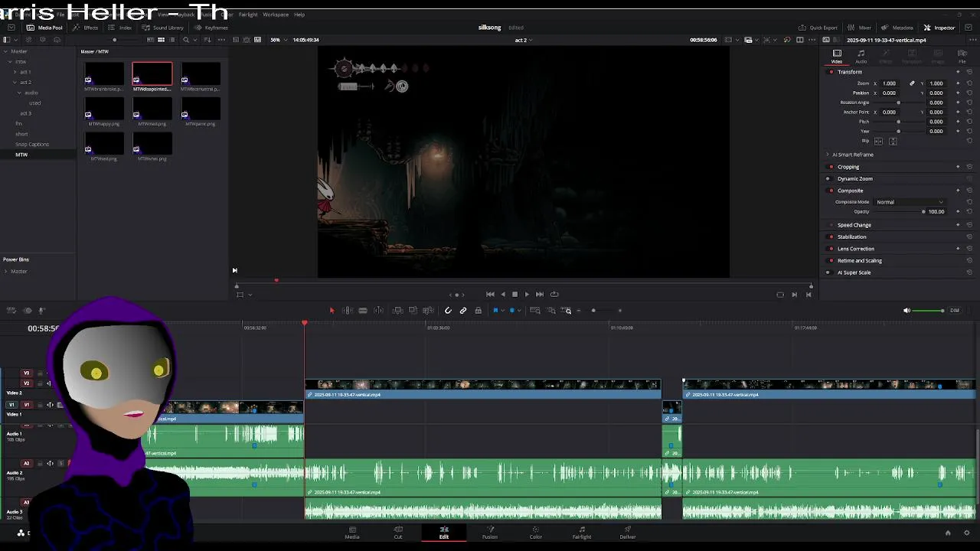Screen dimensions: 980x551
Task: Toggle the Composite section enable switch
Action: click(x=831, y=191)
